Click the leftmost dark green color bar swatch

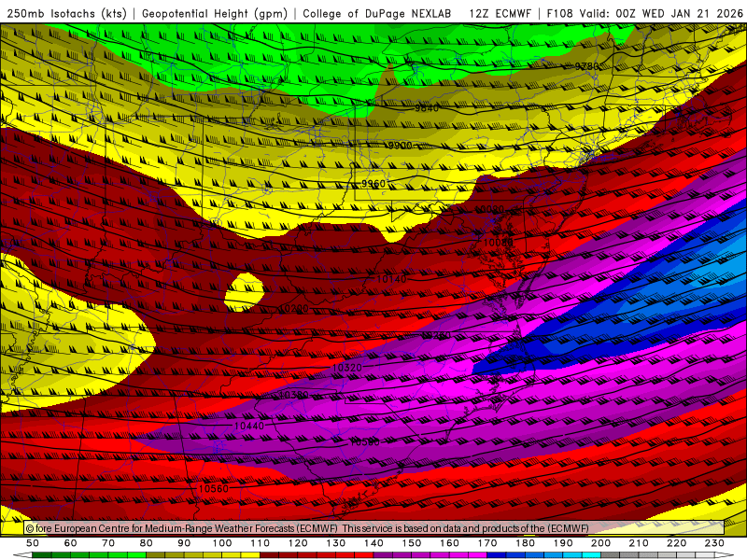click(42, 555)
